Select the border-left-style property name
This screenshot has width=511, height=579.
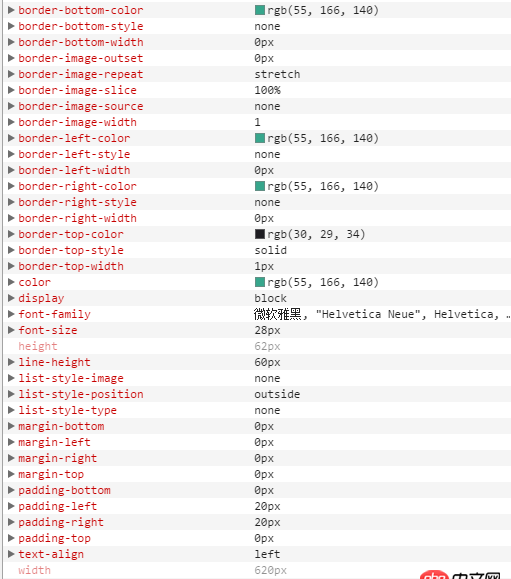[x=74, y=154]
